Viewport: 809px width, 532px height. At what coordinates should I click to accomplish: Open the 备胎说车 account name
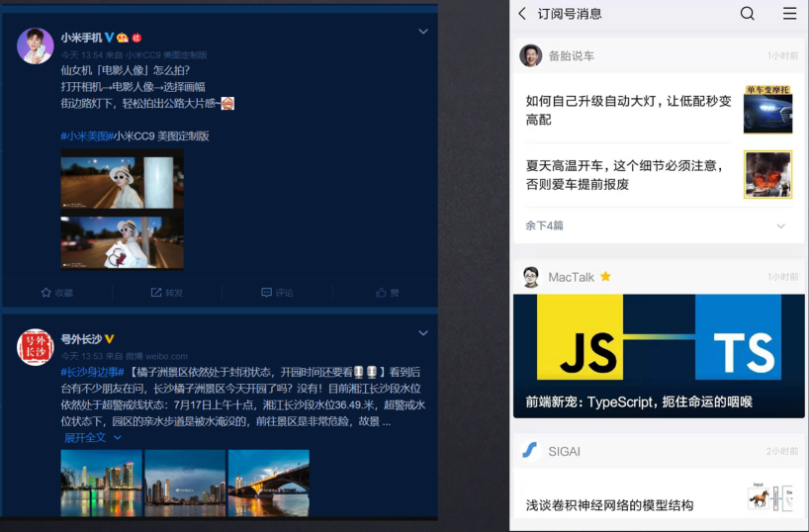click(572, 55)
